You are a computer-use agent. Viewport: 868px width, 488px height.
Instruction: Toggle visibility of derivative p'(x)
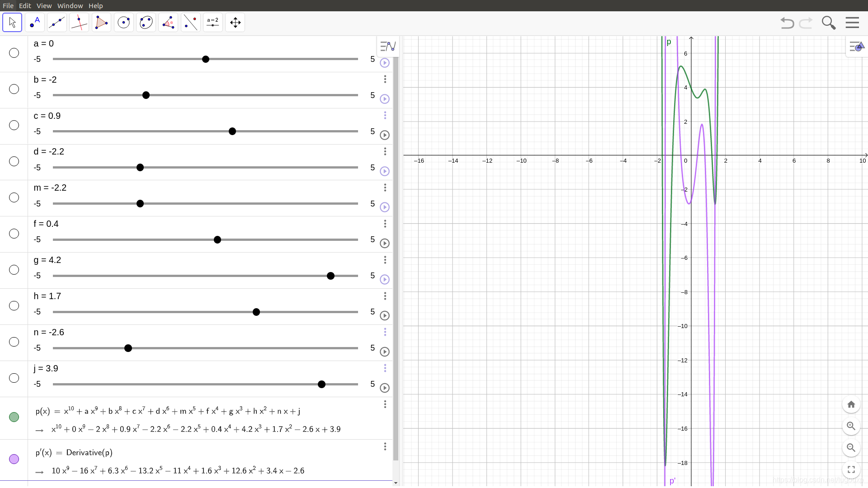point(14,459)
